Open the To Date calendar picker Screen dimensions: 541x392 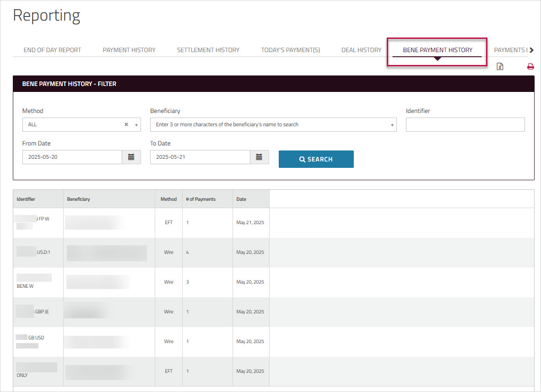[x=260, y=157]
